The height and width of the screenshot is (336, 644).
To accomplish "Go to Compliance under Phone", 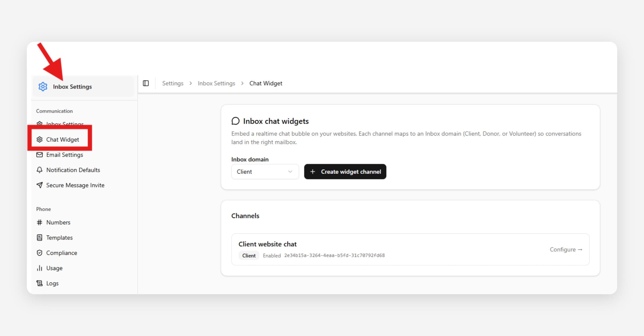I will (x=61, y=253).
